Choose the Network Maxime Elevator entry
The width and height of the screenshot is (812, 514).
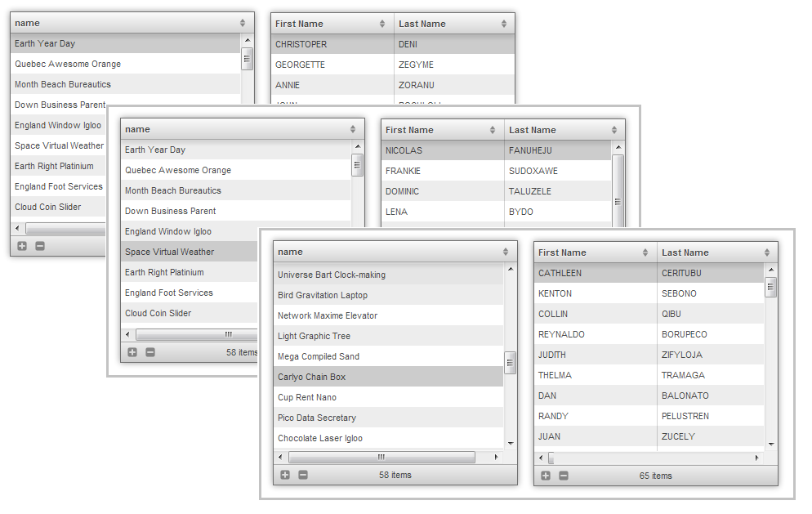[x=388, y=315]
